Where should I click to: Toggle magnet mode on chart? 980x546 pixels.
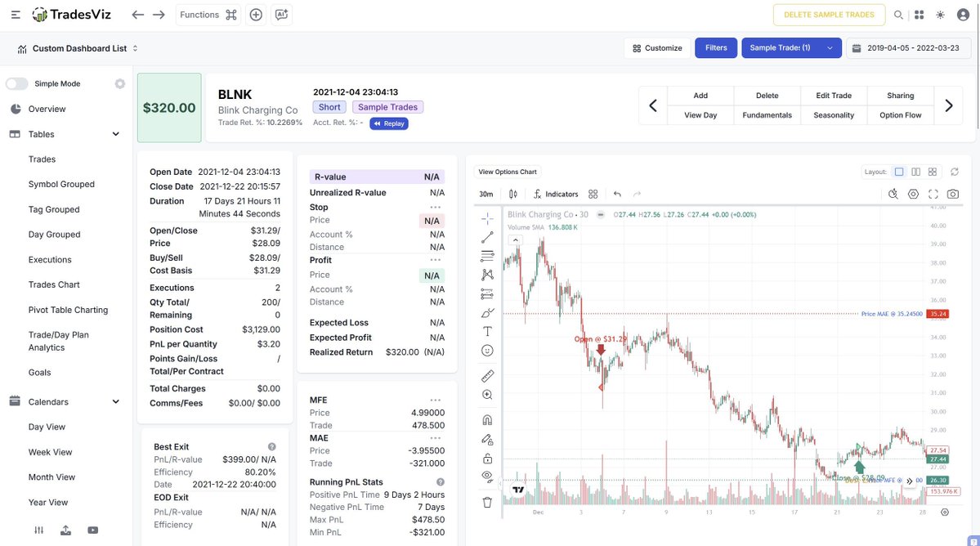point(487,420)
